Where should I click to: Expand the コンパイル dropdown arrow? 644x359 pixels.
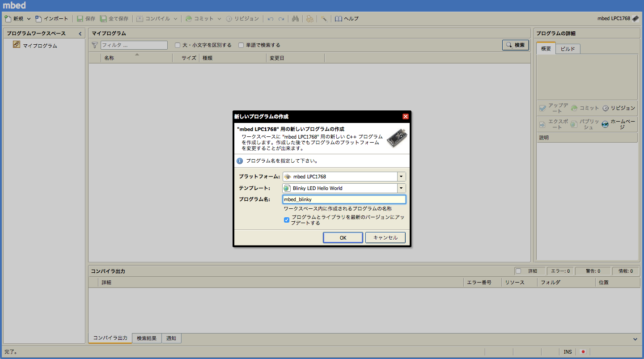coord(175,18)
